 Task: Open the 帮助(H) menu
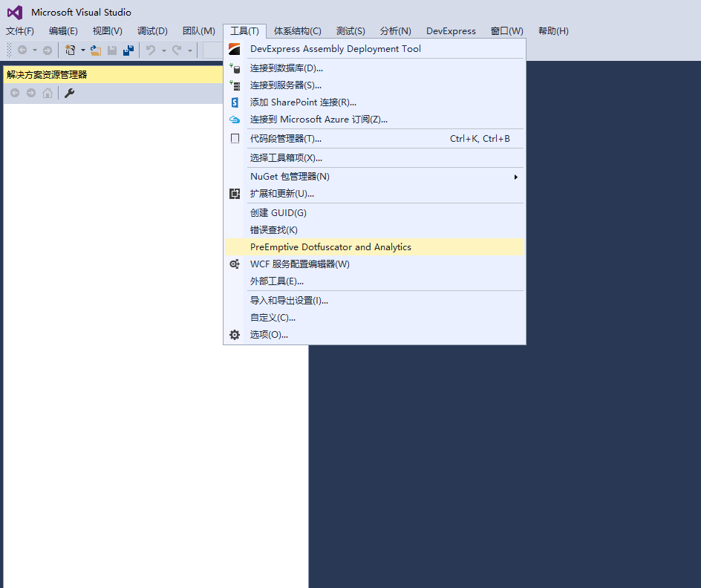552,30
